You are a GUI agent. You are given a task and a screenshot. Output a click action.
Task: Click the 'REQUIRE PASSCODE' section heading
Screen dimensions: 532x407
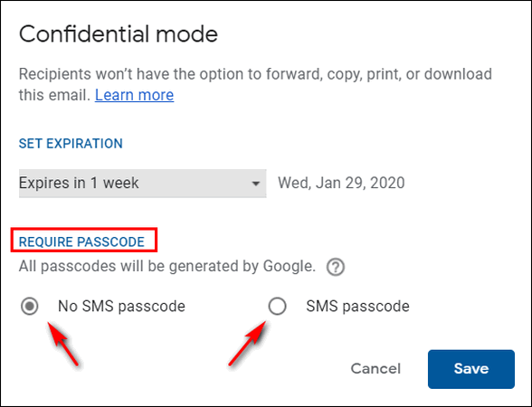(x=81, y=241)
